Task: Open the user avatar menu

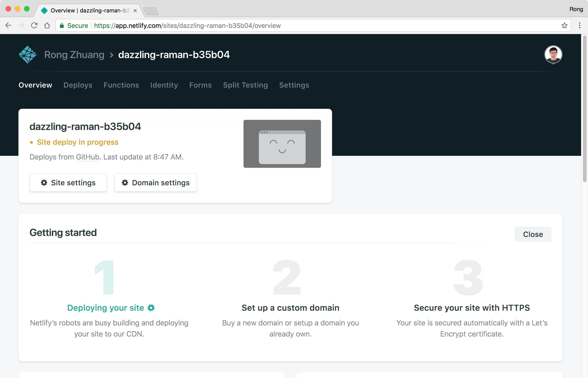Action: point(553,54)
